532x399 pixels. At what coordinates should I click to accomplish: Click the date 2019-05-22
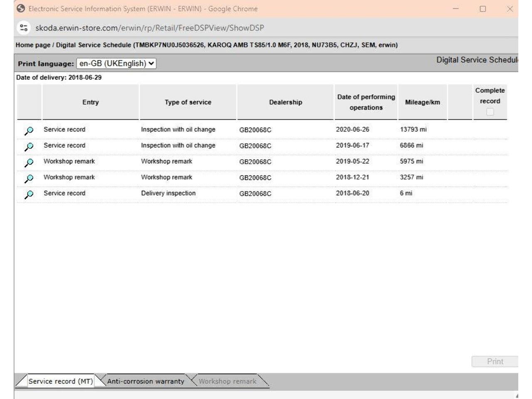pyautogui.click(x=352, y=161)
